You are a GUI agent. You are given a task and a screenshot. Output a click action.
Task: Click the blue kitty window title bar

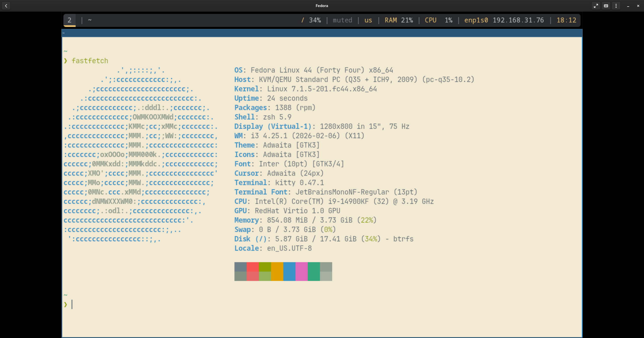coord(322,33)
